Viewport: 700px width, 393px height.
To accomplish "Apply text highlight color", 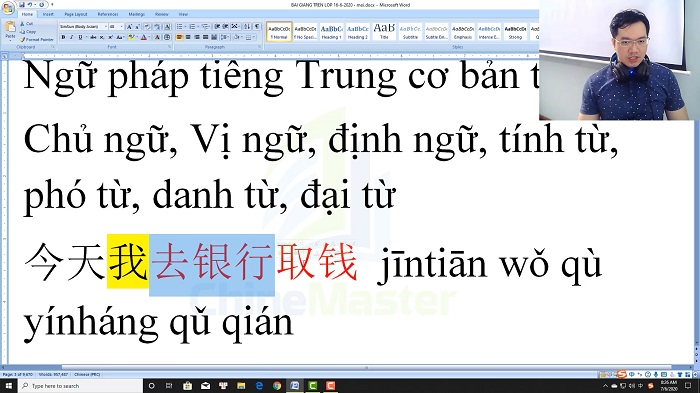I will point(131,37).
